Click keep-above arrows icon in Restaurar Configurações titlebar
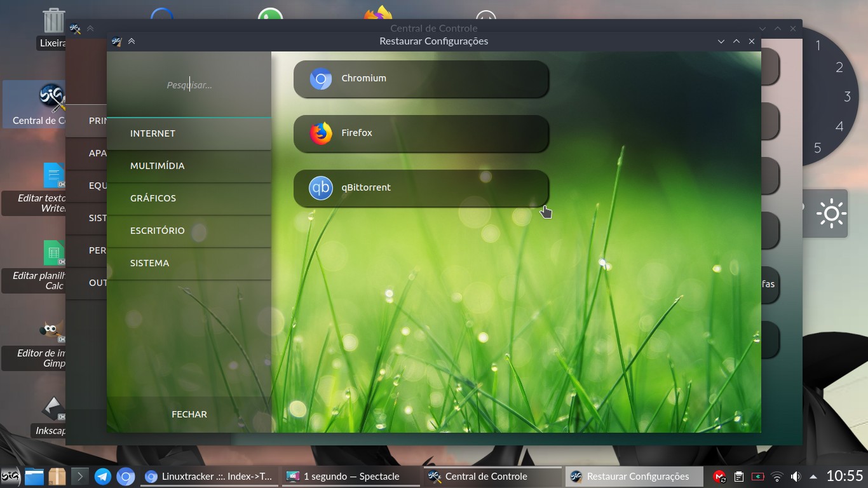 (x=132, y=41)
